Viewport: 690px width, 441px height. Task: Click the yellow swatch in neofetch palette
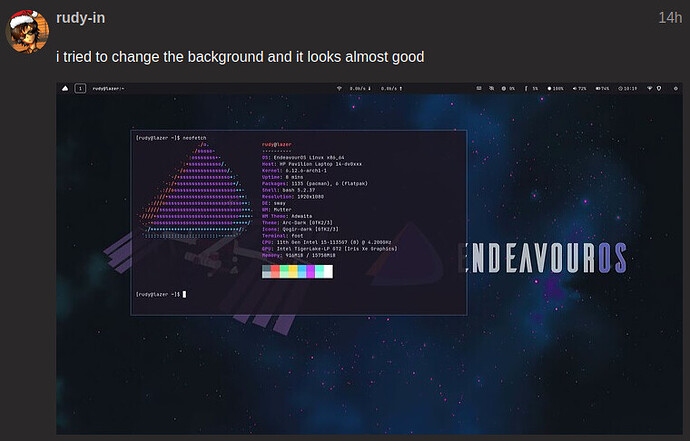point(293,271)
